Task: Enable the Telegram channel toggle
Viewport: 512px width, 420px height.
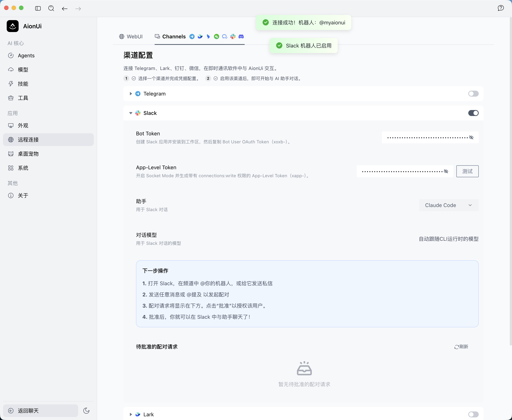Action: pyautogui.click(x=473, y=94)
